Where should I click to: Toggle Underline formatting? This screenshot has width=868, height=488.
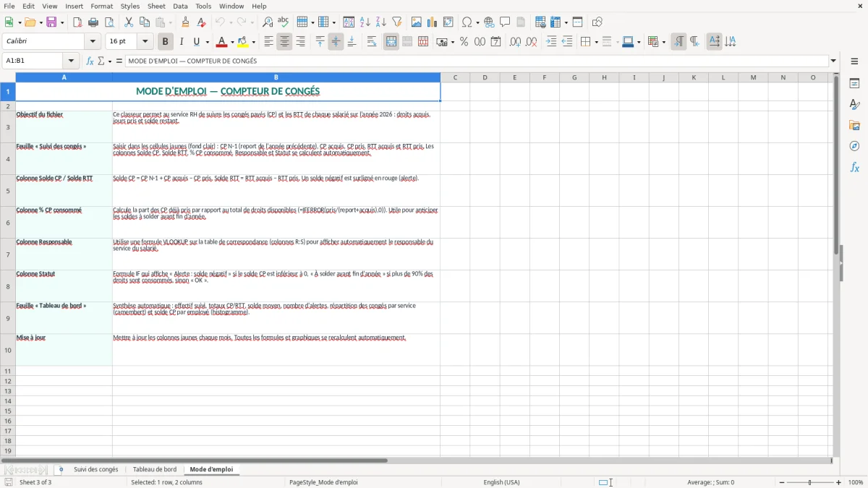[196, 42]
